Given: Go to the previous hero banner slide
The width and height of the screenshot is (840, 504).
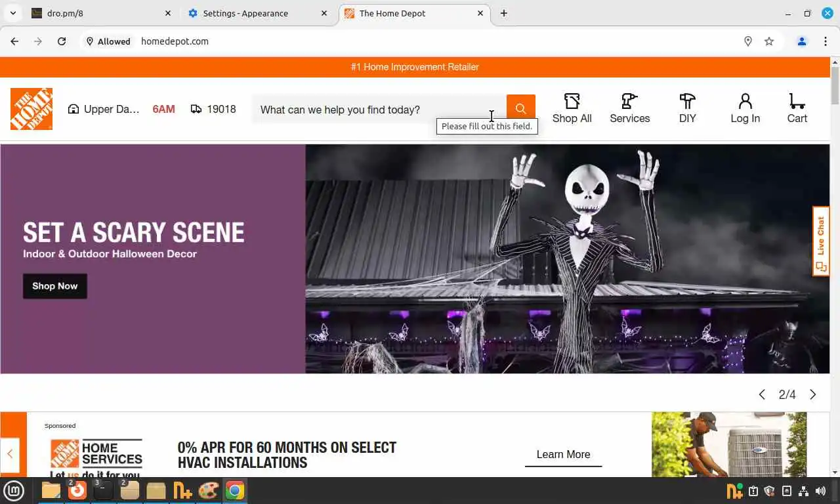Looking at the screenshot, I should tap(762, 394).
